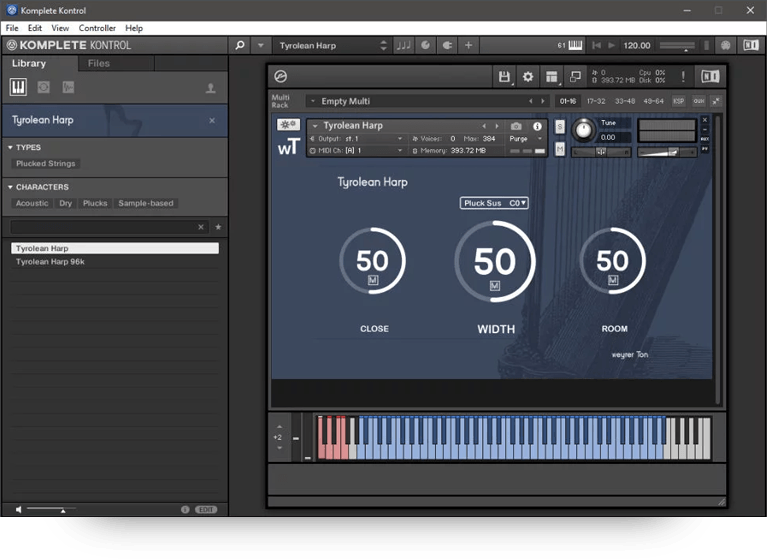Jump to start with the rewind button
Screen dimensions: 767x559
point(596,45)
